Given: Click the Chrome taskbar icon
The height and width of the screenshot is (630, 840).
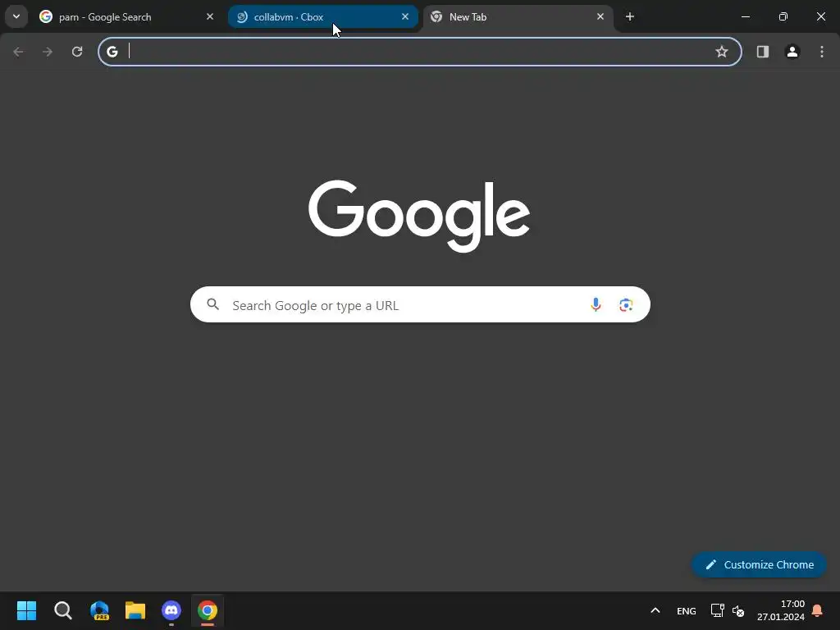Looking at the screenshot, I should click(208, 610).
